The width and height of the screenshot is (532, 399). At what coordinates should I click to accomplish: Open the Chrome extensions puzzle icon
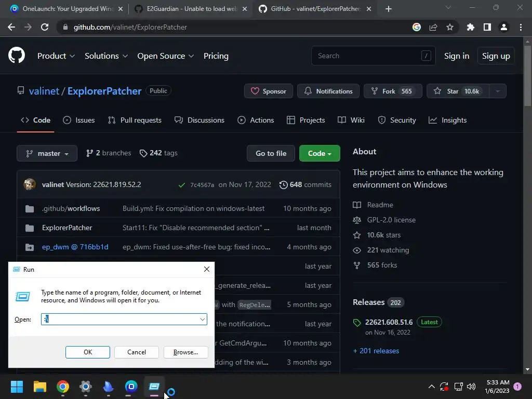(x=471, y=27)
